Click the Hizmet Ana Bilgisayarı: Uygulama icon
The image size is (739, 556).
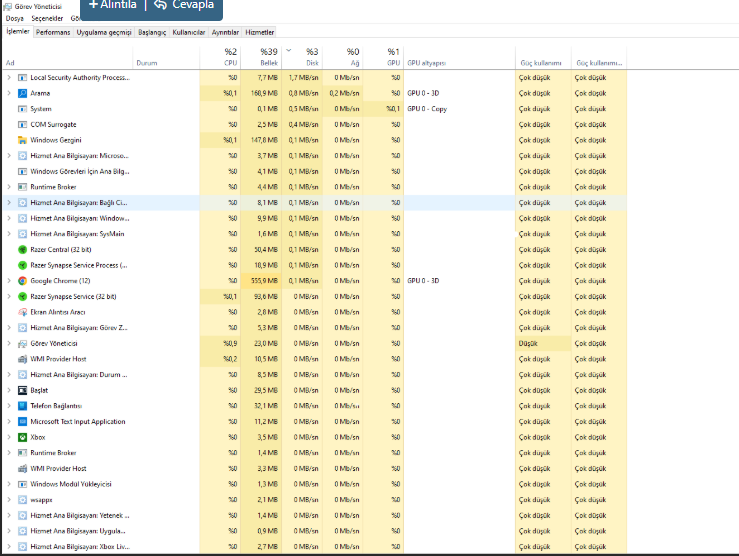click(x=22, y=531)
